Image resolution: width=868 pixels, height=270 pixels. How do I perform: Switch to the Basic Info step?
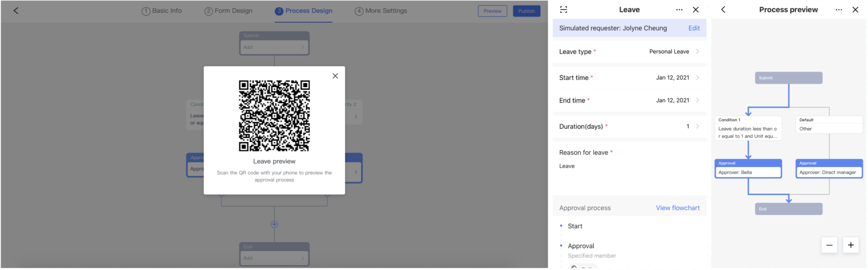coord(162,11)
